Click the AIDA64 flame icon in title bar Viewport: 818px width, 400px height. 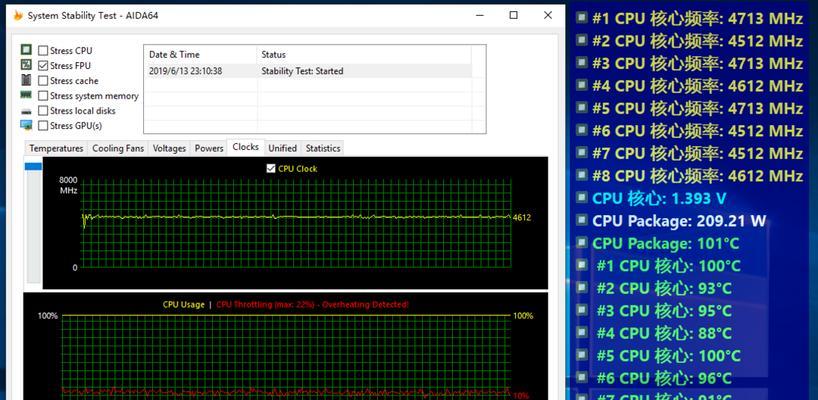[x=18, y=15]
